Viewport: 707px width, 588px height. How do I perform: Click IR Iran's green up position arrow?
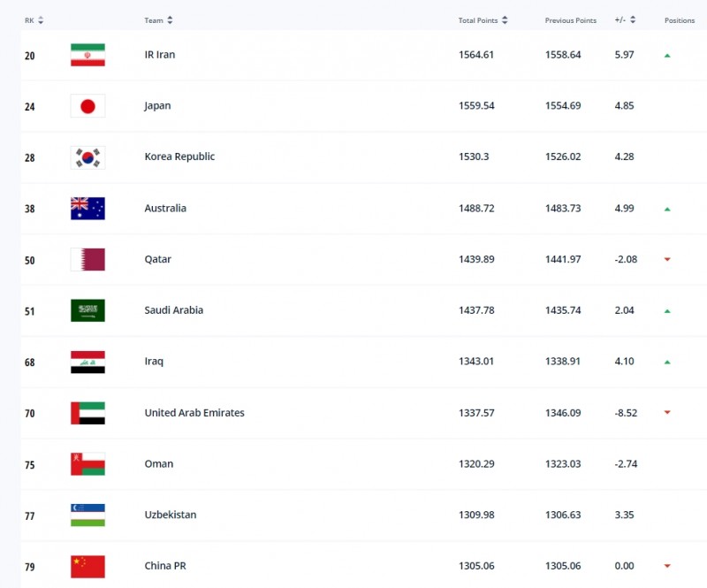tap(667, 55)
